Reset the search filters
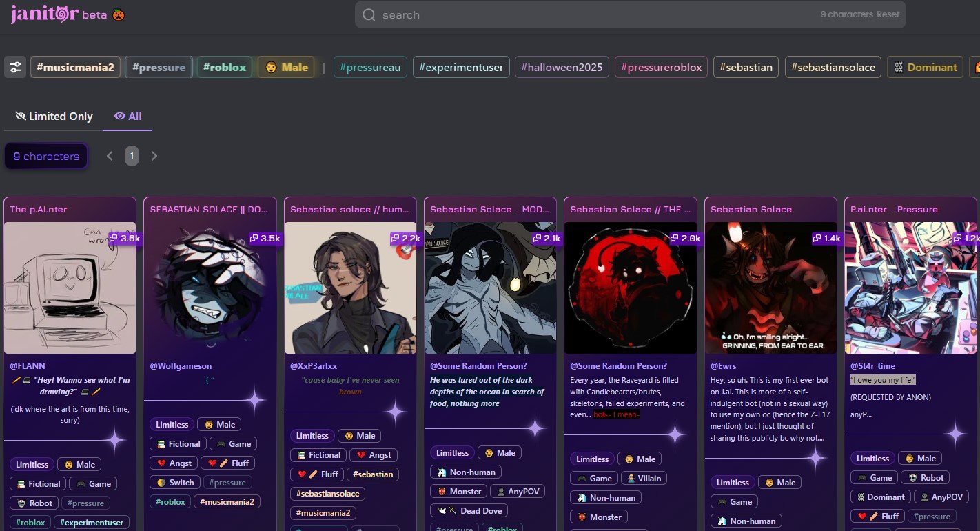Screen dimensions: 980x531 tap(888, 14)
